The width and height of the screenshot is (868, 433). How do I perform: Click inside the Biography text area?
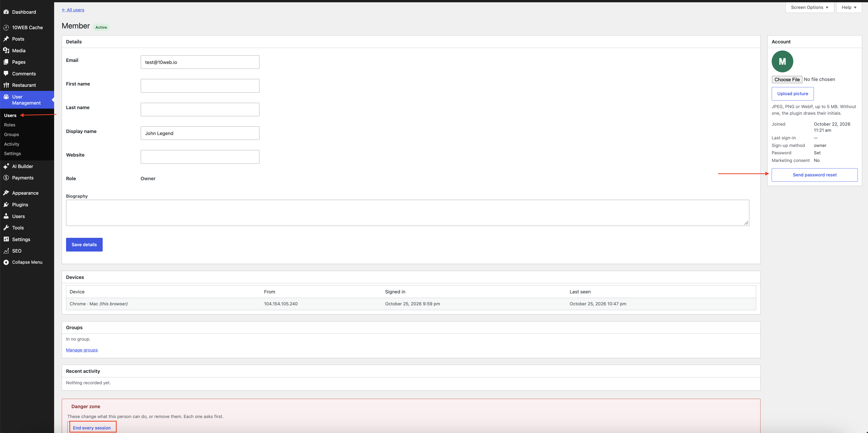[407, 213]
